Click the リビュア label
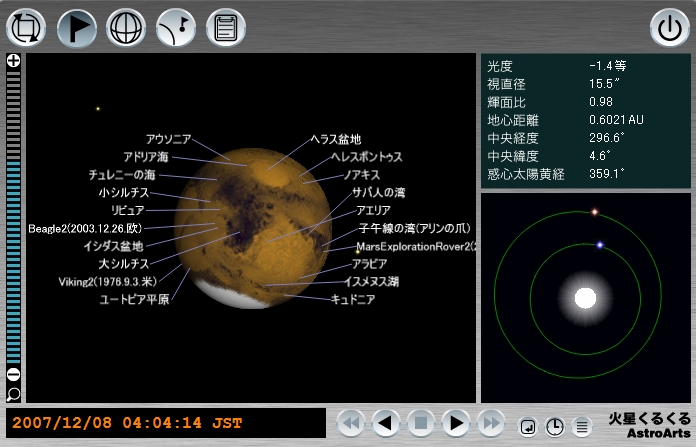This screenshot has height=447, width=696. coord(128,210)
